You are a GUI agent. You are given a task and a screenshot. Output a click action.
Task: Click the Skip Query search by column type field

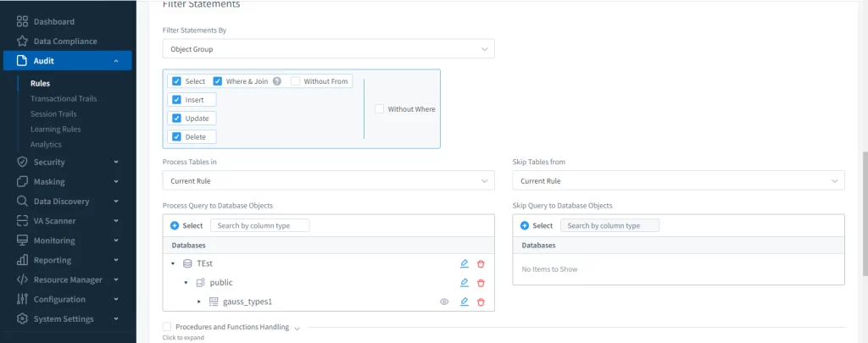609,225
